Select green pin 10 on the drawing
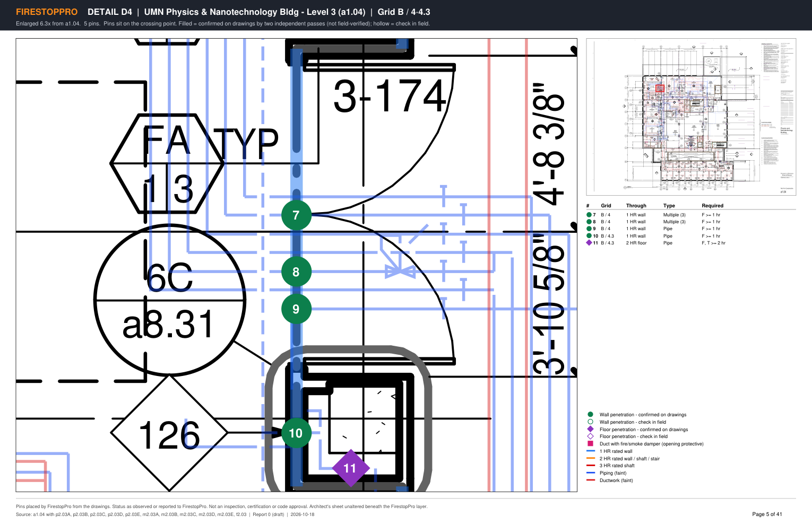The width and height of the screenshot is (812, 525). pos(296,433)
